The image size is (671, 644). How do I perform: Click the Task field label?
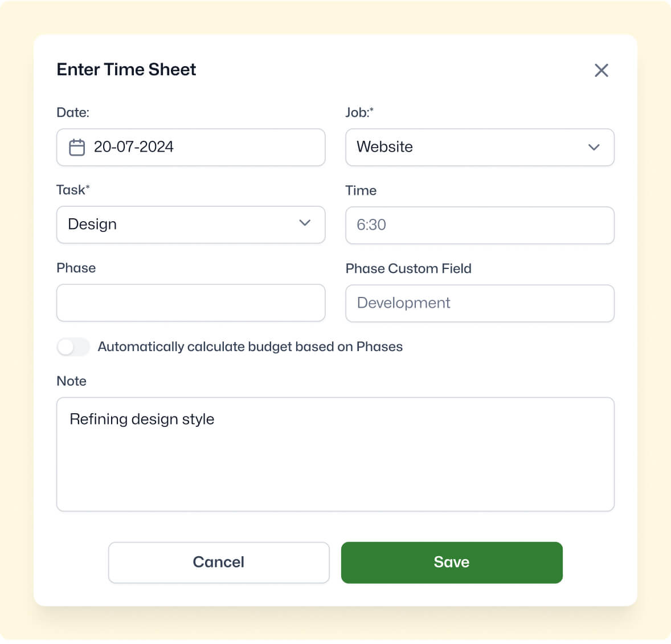pyautogui.click(x=73, y=190)
